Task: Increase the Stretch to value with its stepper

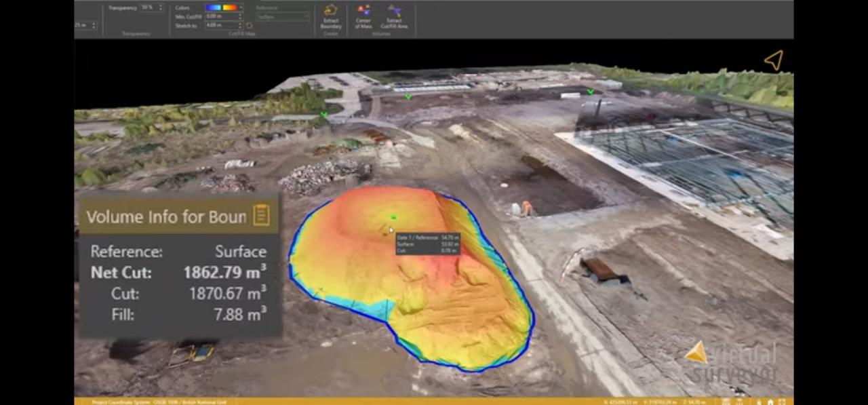Action: (241, 22)
